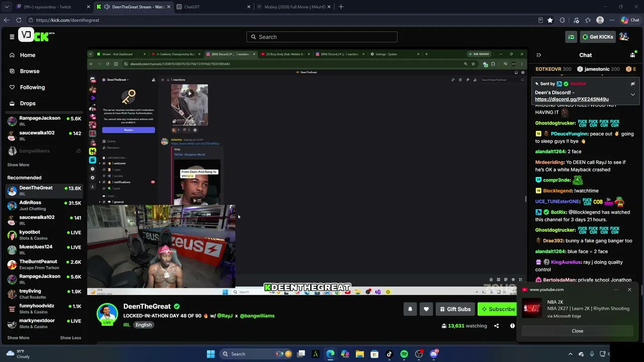Viewport: 644px width, 362px height.
Task: Open the Kick sidebar hamburger menu
Action: tap(12, 37)
